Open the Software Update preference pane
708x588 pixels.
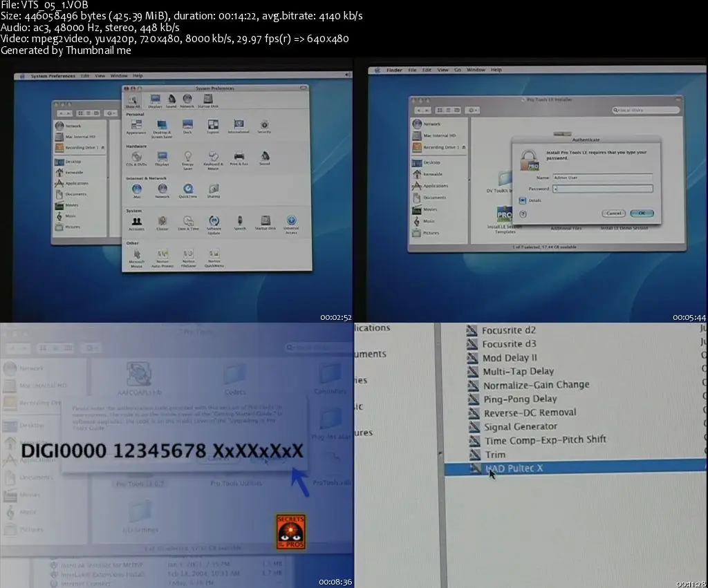pos(214,225)
